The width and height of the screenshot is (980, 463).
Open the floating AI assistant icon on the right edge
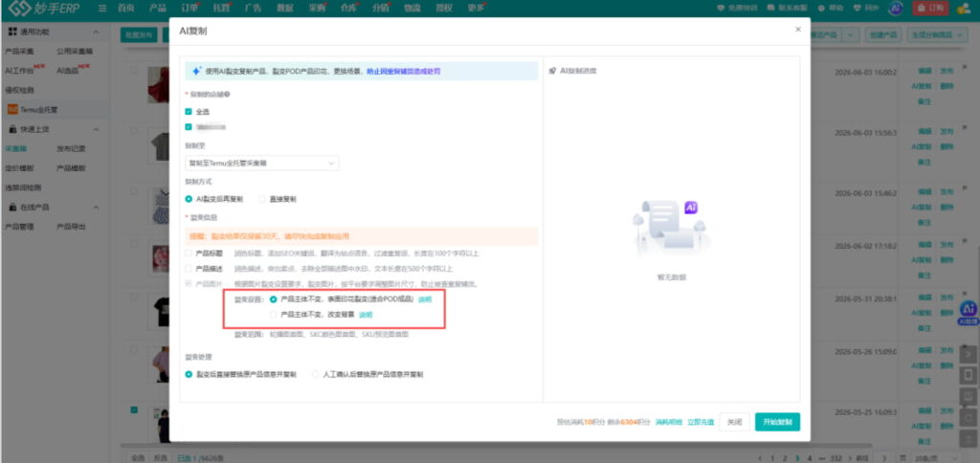969,310
